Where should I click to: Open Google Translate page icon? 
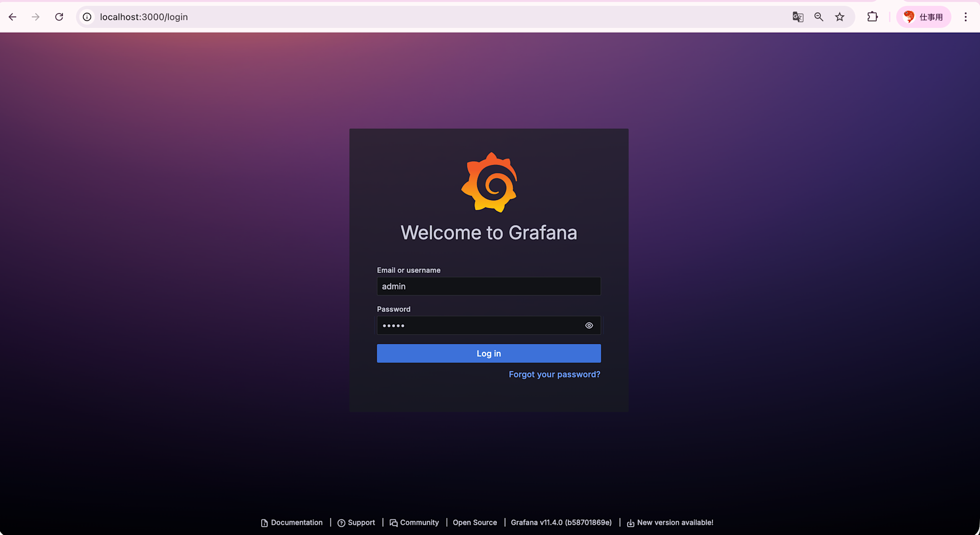pos(798,17)
